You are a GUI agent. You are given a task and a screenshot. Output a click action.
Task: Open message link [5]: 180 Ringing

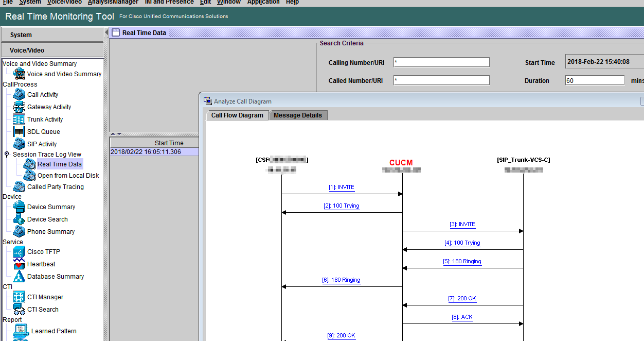462,262
